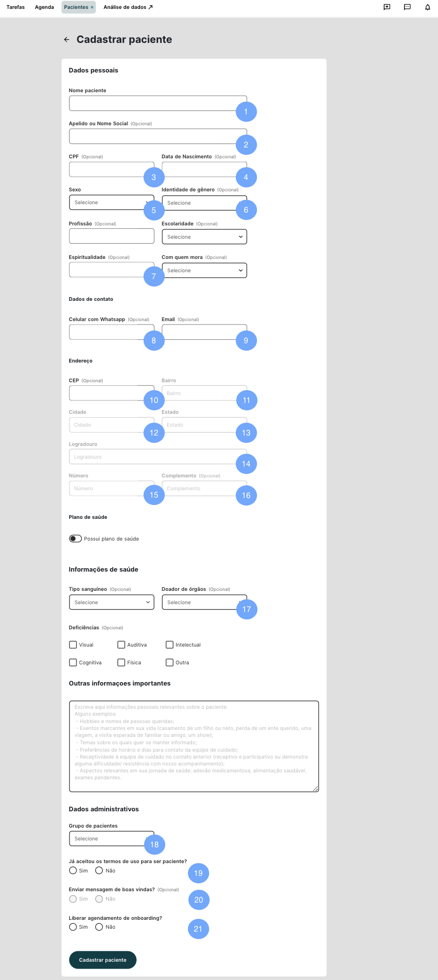Select Não for Liberar agendamento de onboarding

pyautogui.click(x=99, y=927)
